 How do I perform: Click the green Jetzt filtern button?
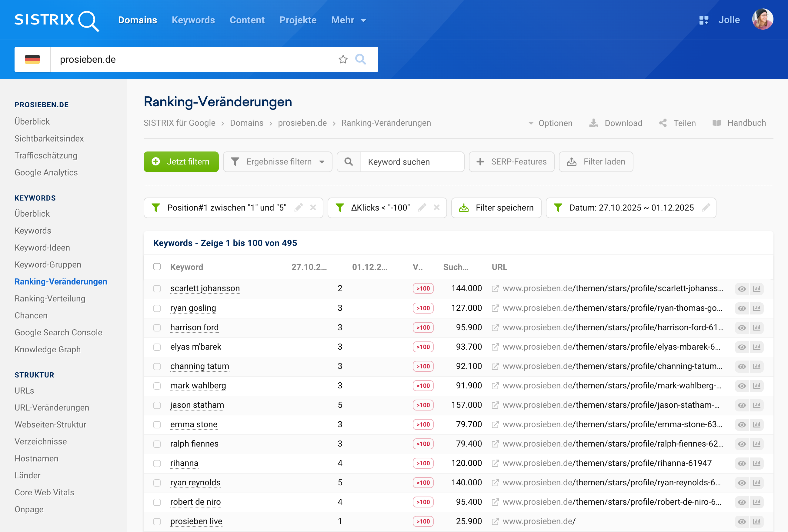[x=181, y=162]
